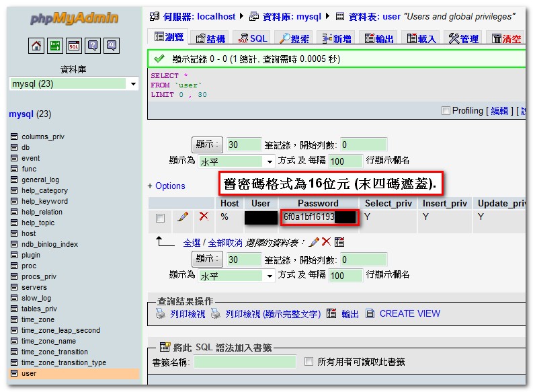Click the event table icon in the sidebar

click(x=14, y=159)
